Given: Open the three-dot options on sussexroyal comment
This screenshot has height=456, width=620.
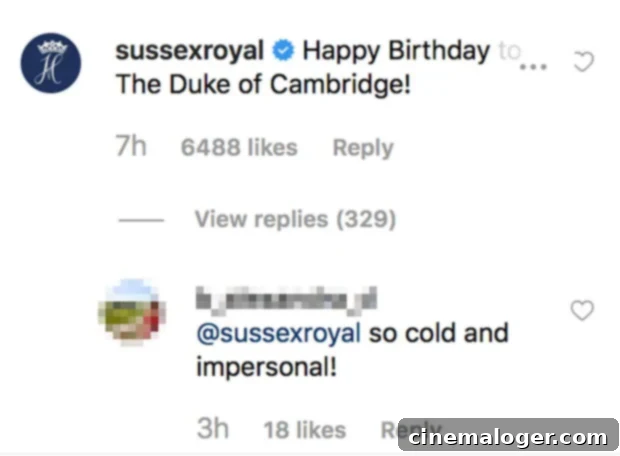Looking at the screenshot, I should coord(533,67).
